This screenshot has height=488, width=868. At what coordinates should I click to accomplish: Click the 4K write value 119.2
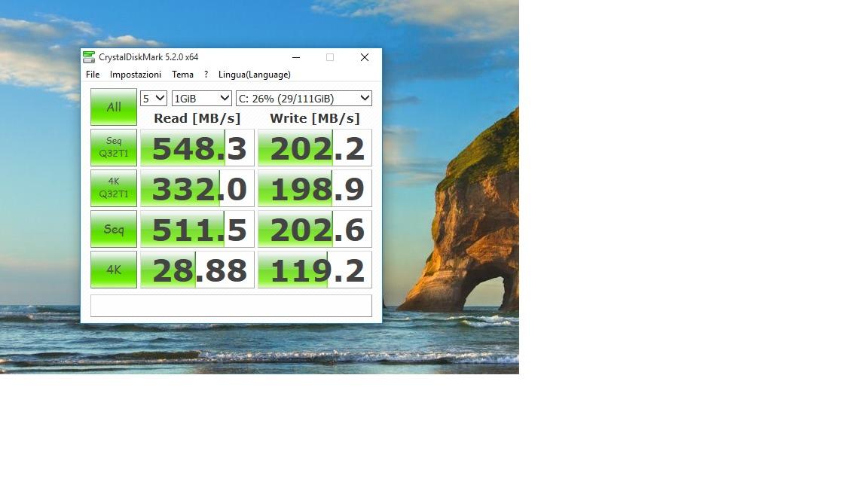pyautogui.click(x=315, y=270)
